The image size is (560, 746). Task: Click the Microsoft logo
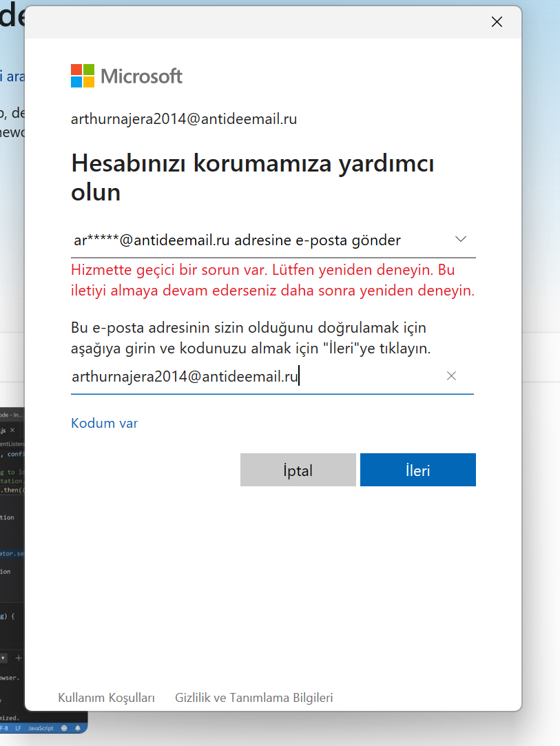click(x=127, y=76)
